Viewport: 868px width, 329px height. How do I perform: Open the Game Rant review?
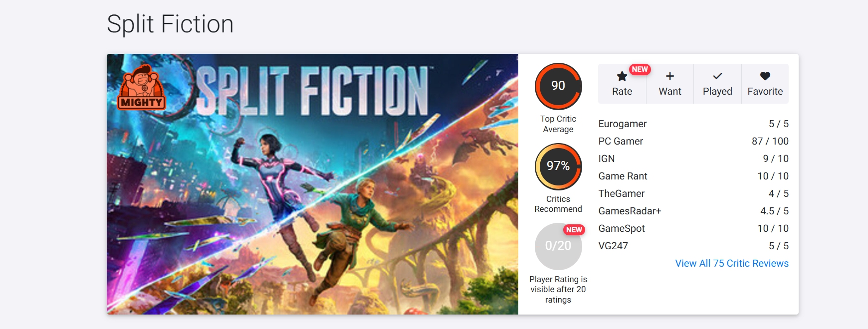coord(623,176)
